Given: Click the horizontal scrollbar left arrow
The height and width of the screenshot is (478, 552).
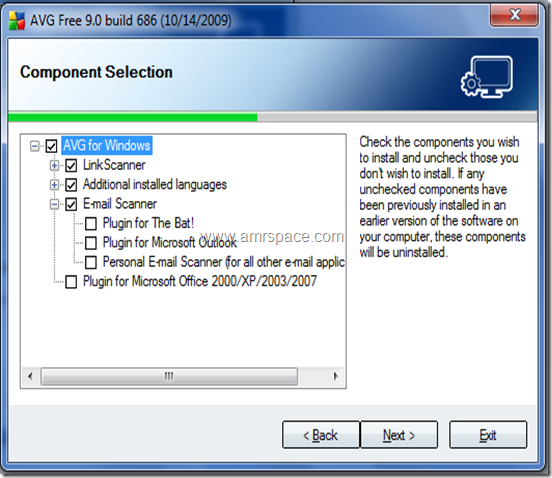Looking at the screenshot, I should tap(30, 376).
